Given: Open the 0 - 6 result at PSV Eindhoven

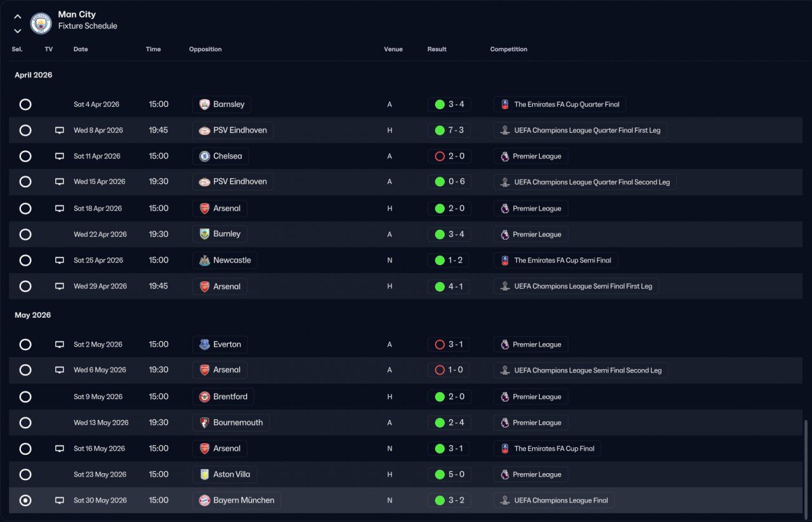Looking at the screenshot, I should 449,182.
